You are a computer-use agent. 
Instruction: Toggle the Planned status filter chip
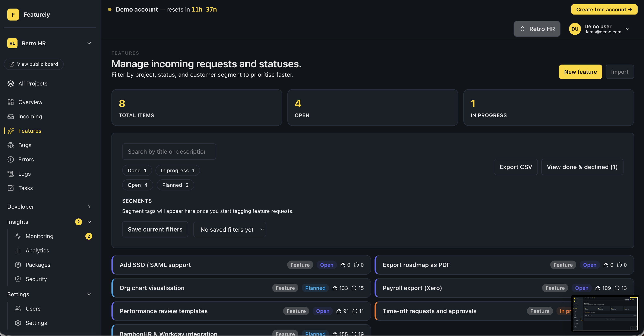point(175,185)
